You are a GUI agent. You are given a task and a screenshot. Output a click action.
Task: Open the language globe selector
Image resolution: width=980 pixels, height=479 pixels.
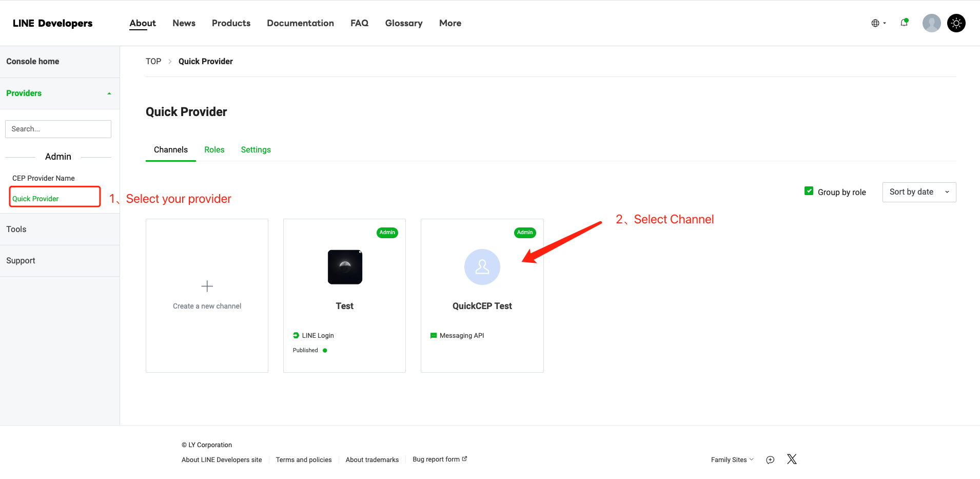878,23
